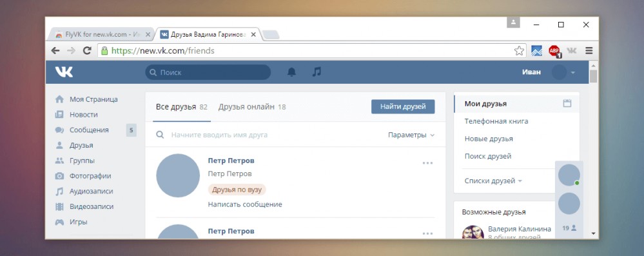Click the VK logo in header
The height and width of the screenshot is (256, 644).
point(64,72)
